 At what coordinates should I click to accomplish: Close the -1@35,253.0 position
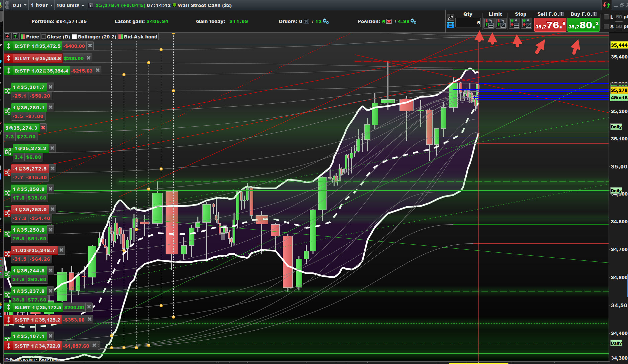[53, 209]
